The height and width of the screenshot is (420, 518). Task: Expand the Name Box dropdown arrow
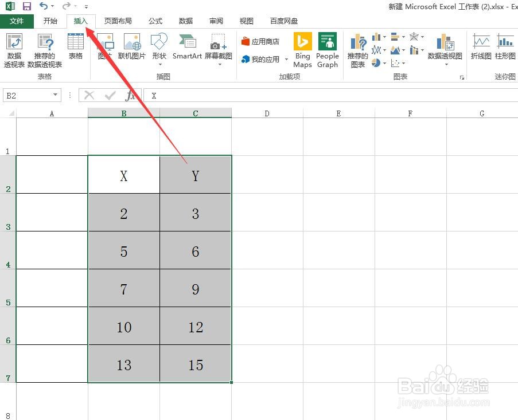coord(55,95)
